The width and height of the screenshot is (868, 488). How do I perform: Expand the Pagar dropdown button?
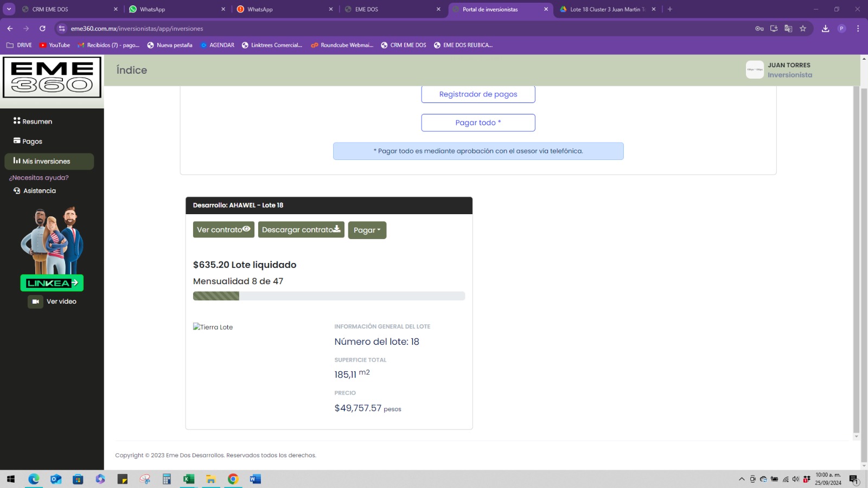point(367,230)
